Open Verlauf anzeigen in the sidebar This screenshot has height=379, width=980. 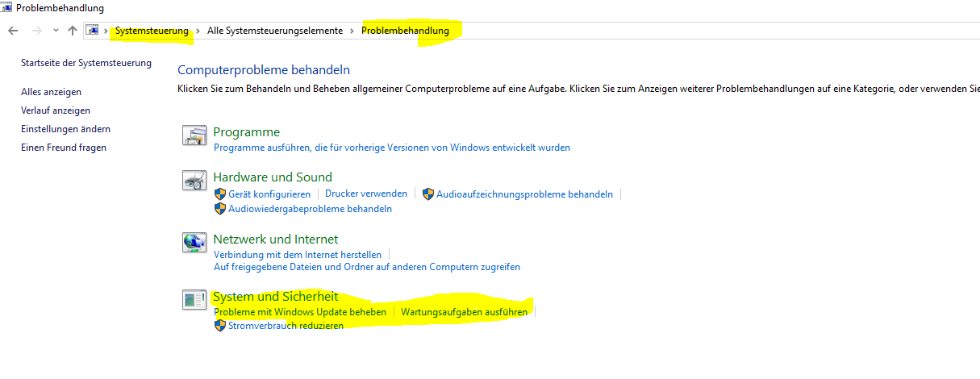(56, 110)
